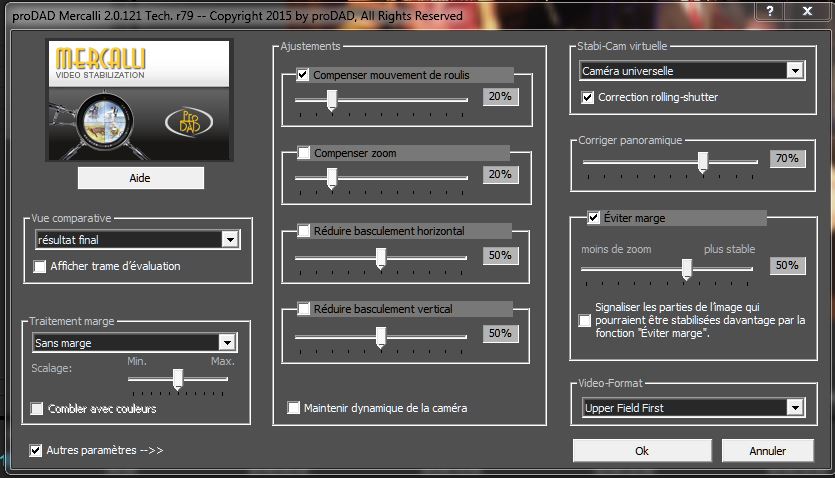835x478 pixels.
Task: Click the 50% value of basculement vertical
Action: (x=500, y=333)
